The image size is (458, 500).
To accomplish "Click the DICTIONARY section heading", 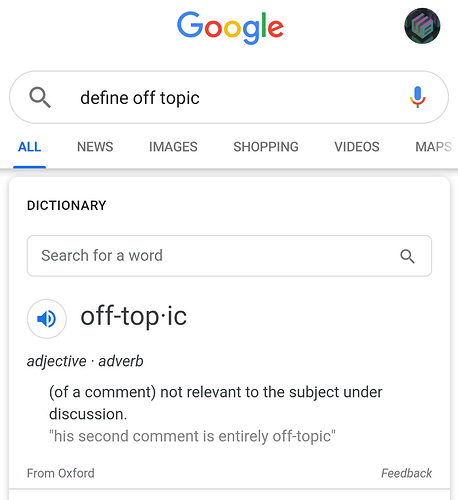I will 67,205.
